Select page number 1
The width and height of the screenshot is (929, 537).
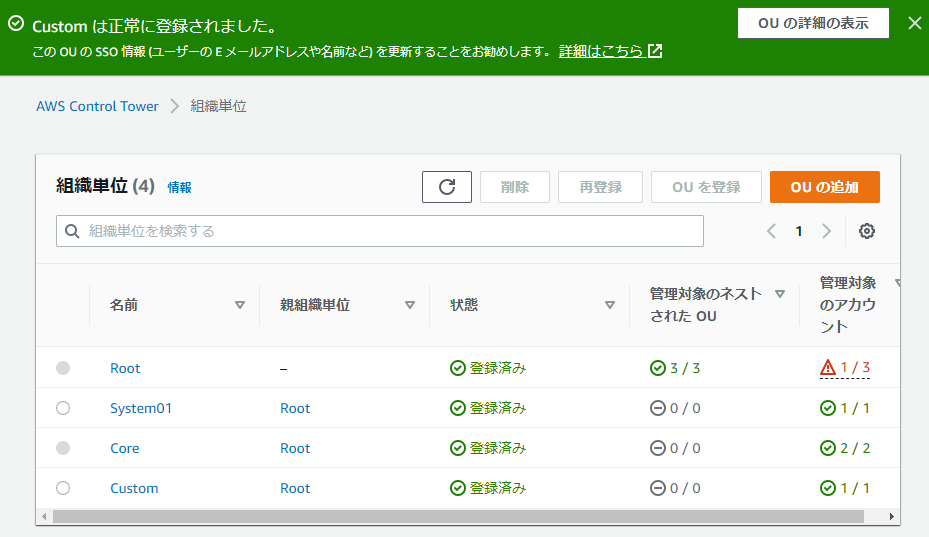(799, 231)
